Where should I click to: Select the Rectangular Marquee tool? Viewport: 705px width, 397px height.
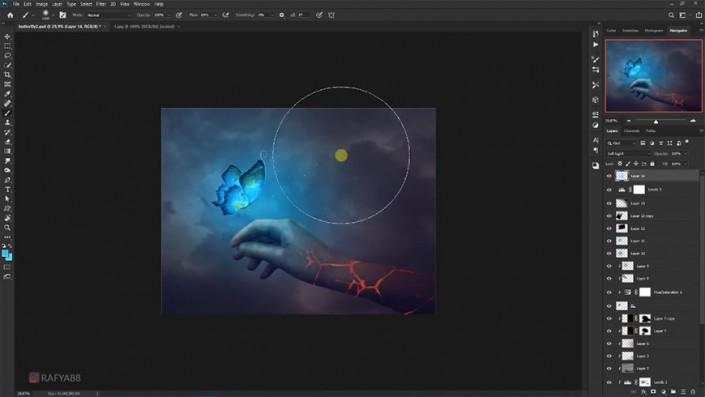[x=7, y=46]
